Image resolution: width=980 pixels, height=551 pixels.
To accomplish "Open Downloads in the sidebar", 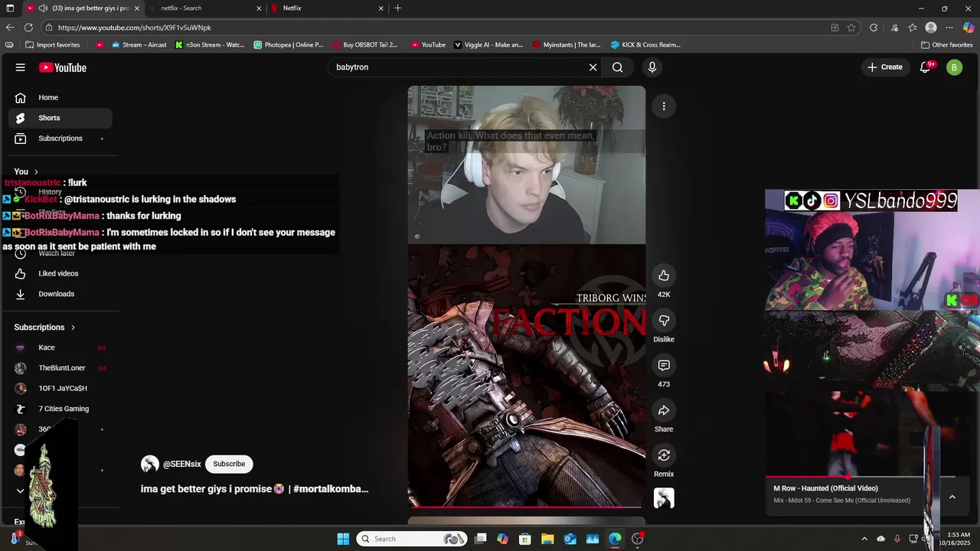I will click(x=60, y=294).
